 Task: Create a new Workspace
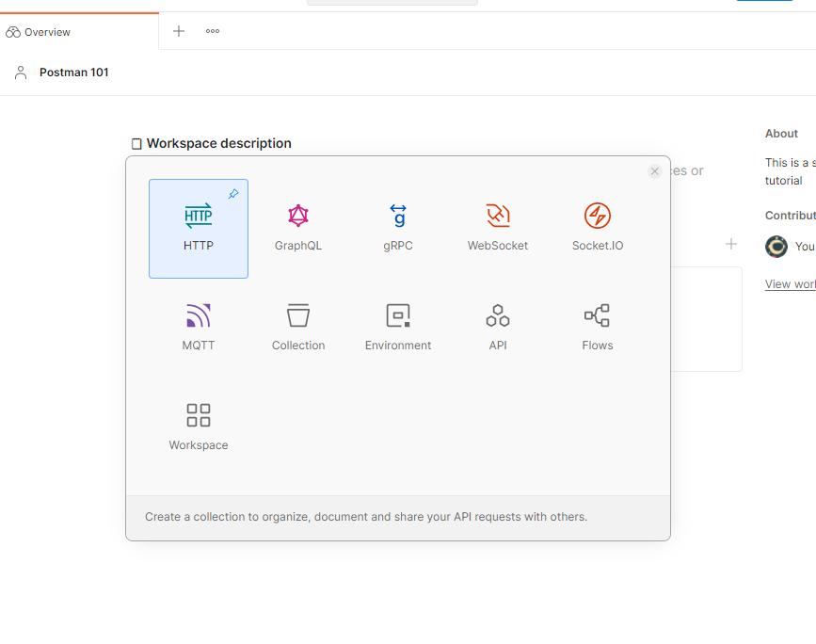click(x=199, y=428)
